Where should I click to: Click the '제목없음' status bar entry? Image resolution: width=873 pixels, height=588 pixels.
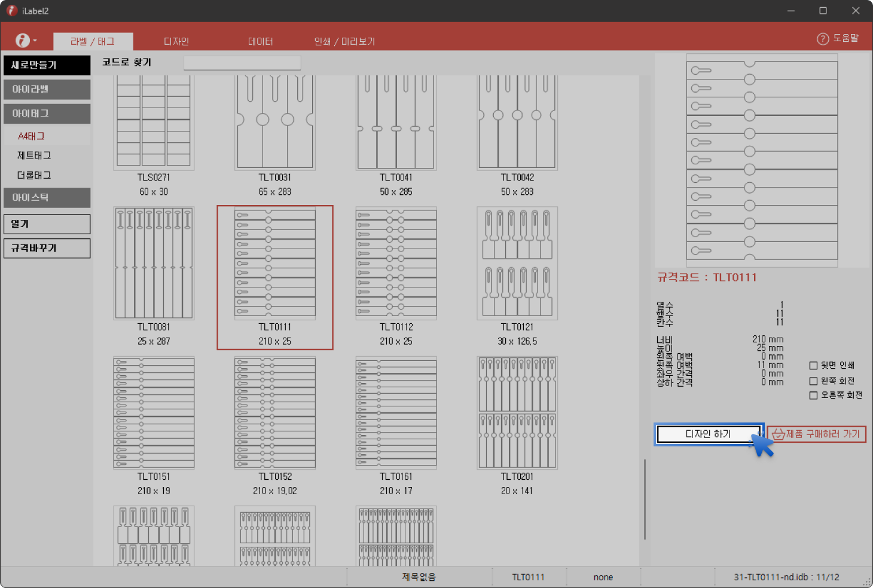pyautogui.click(x=419, y=577)
